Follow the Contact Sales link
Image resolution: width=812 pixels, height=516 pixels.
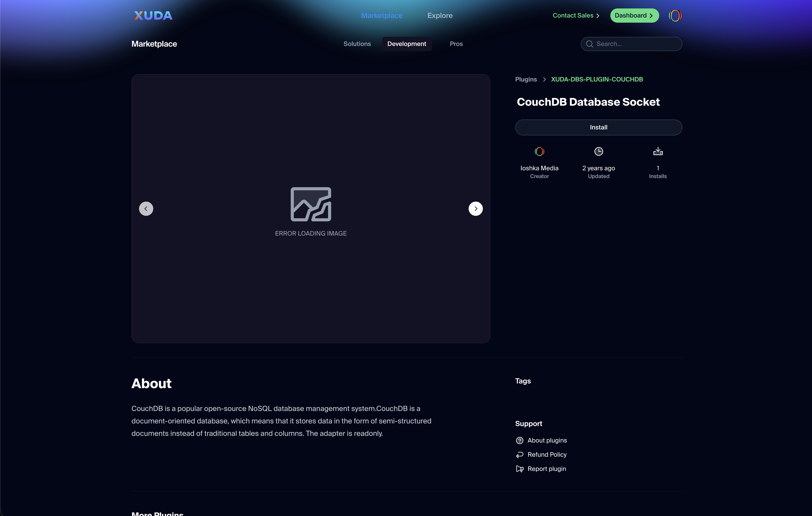coord(576,16)
